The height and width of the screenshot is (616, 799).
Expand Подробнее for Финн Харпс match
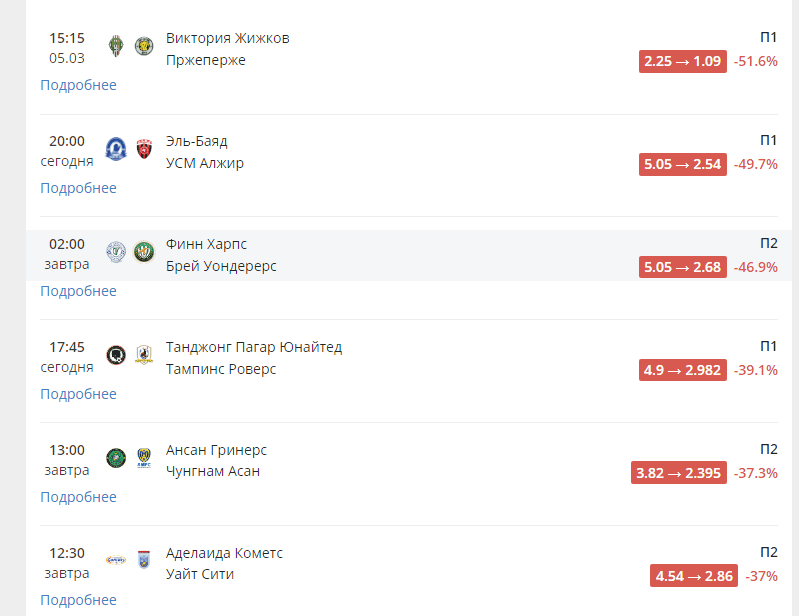[x=78, y=291]
